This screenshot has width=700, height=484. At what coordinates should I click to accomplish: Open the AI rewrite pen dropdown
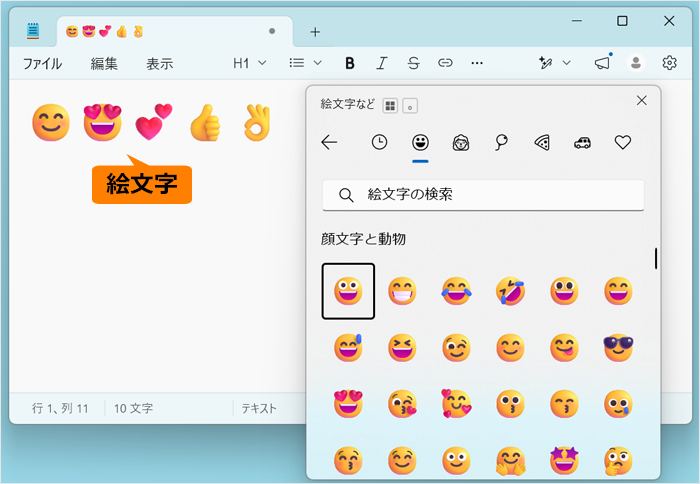555,63
